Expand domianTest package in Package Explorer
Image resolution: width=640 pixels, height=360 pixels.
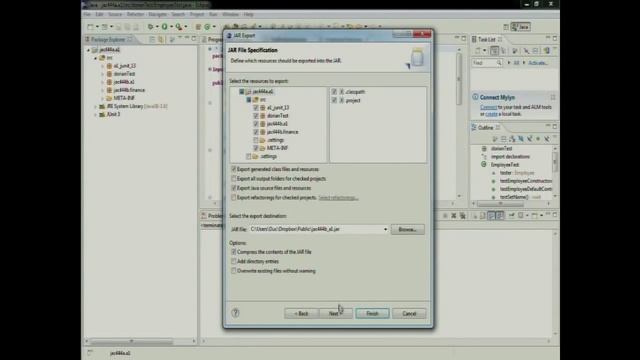(x=102, y=74)
